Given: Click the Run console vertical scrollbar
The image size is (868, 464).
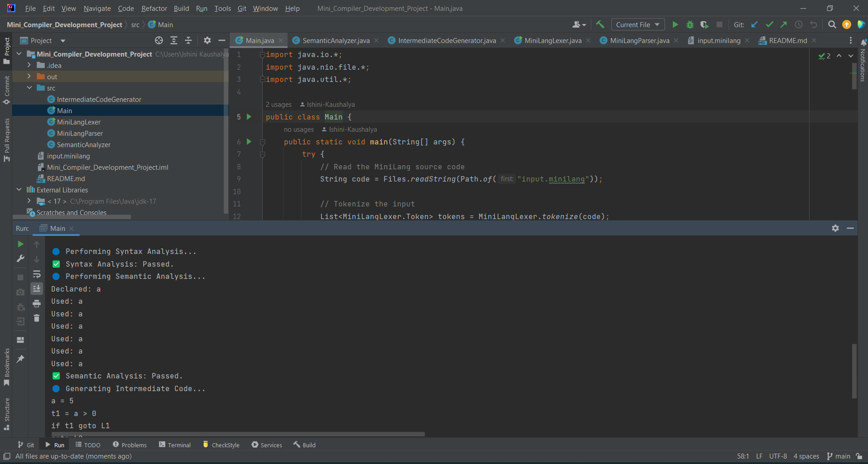Looking at the screenshot, I should (x=854, y=371).
